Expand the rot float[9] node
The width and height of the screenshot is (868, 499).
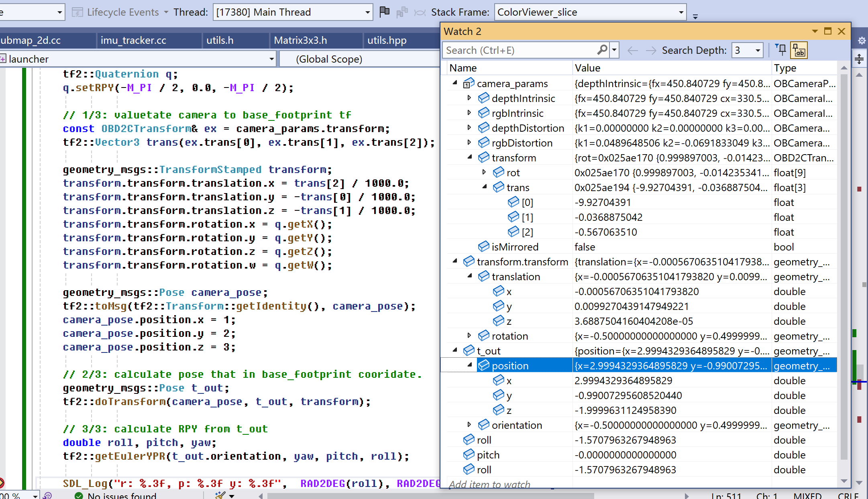484,172
